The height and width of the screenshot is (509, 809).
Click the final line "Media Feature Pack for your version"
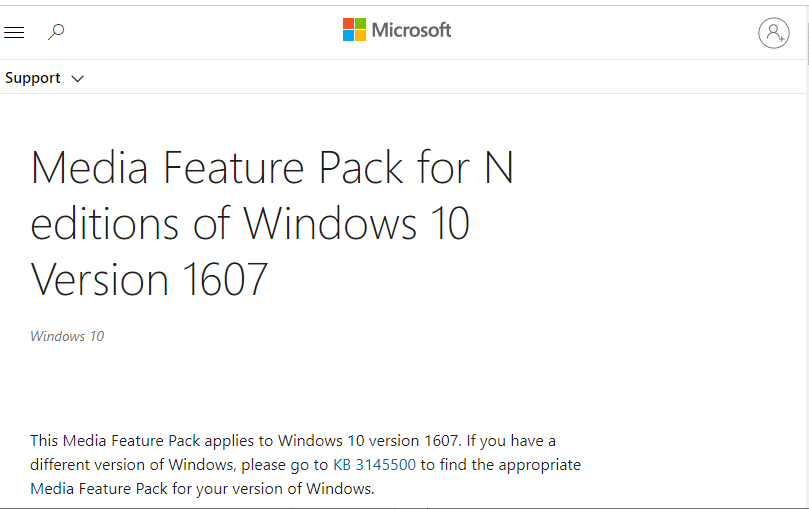click(202, 489)
